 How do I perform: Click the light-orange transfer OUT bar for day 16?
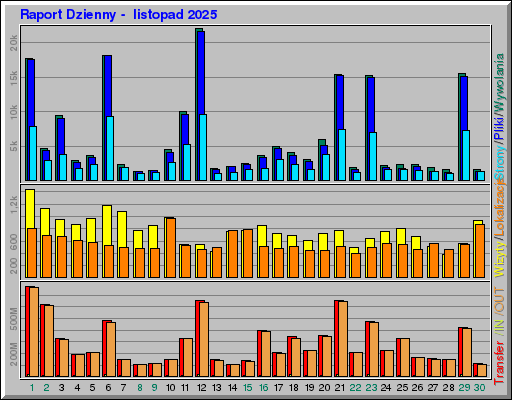(x=266, y=354)
